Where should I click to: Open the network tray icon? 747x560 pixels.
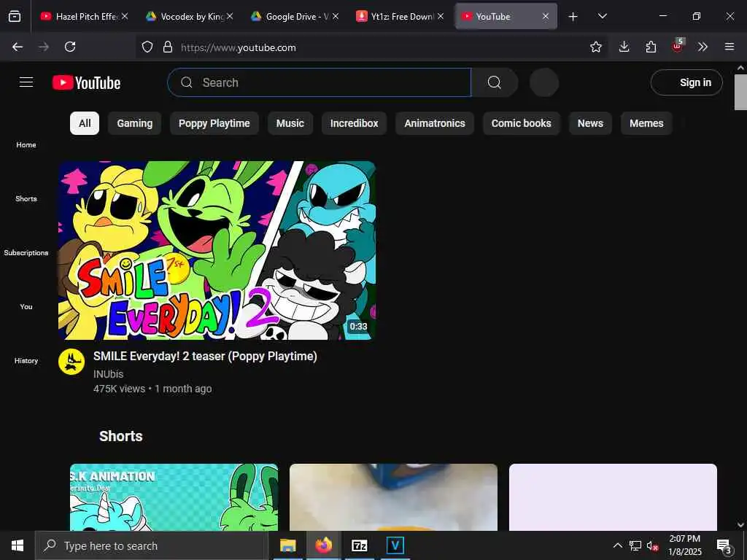(x=635, y=545)
